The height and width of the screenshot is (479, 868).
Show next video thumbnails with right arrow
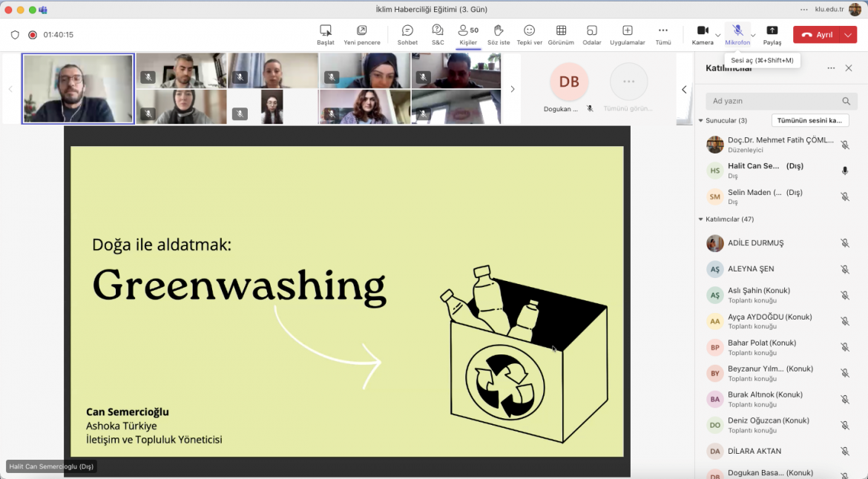pyautogui.click(x=512, y=89)
